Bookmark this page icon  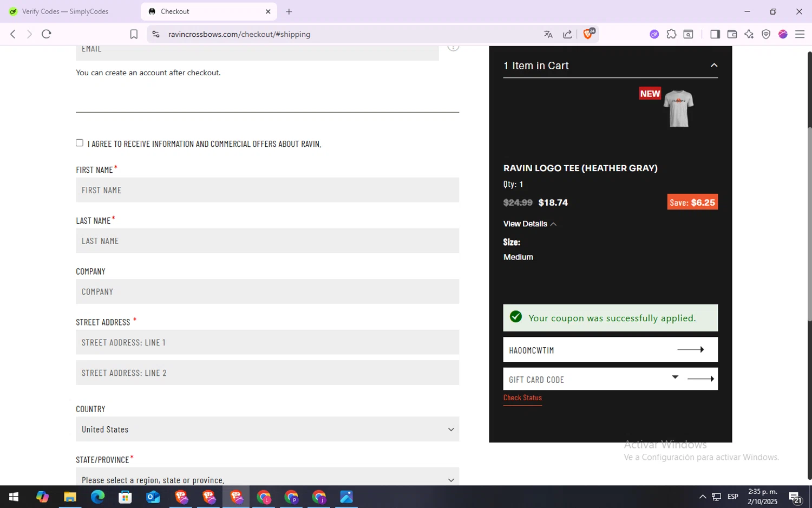pyautogui.click(x=134, y=34)
